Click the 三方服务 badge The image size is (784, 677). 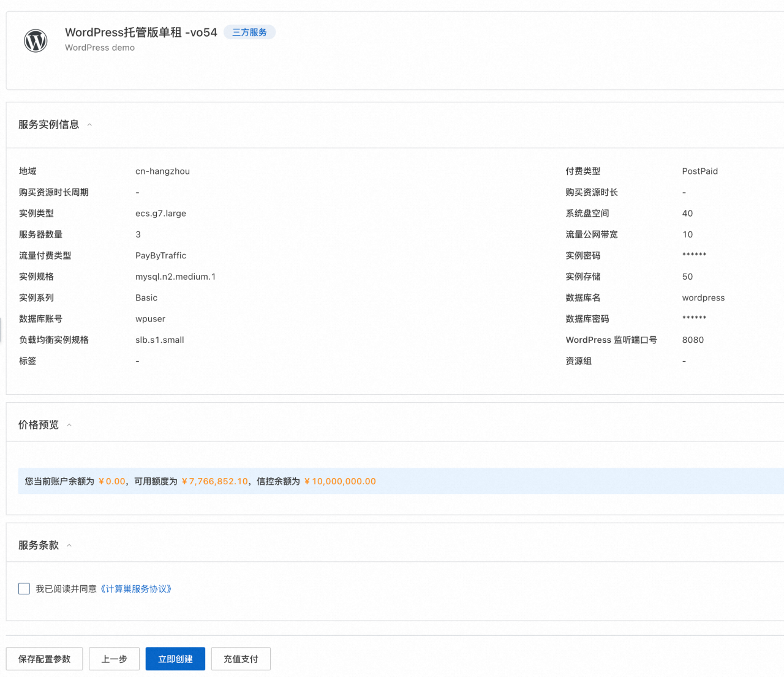tap(249, 32)
